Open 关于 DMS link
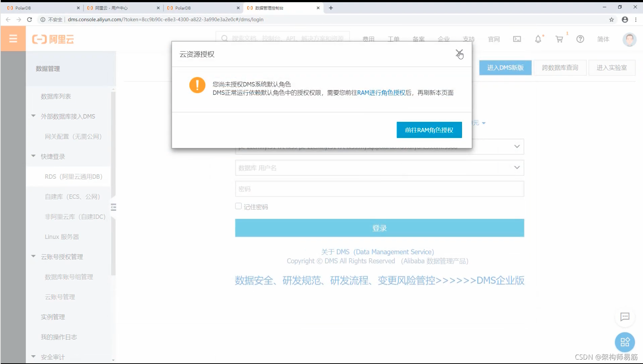 pyautogui.click(x=377, y=252)
